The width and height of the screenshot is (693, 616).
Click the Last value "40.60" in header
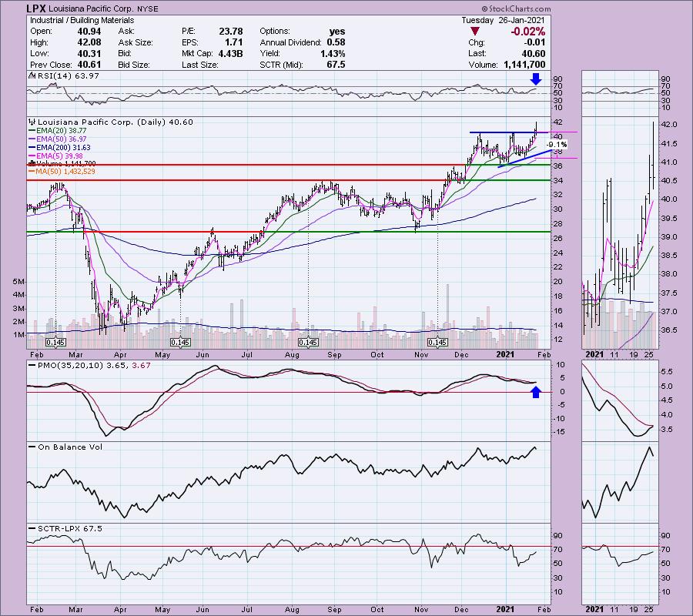(x=534, y=53)
